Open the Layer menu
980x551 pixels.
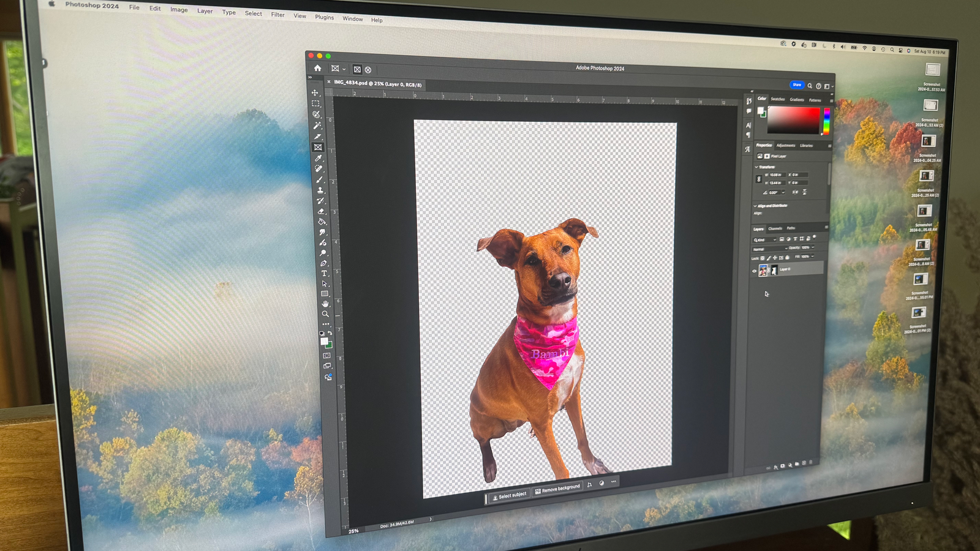coord(205,11)
